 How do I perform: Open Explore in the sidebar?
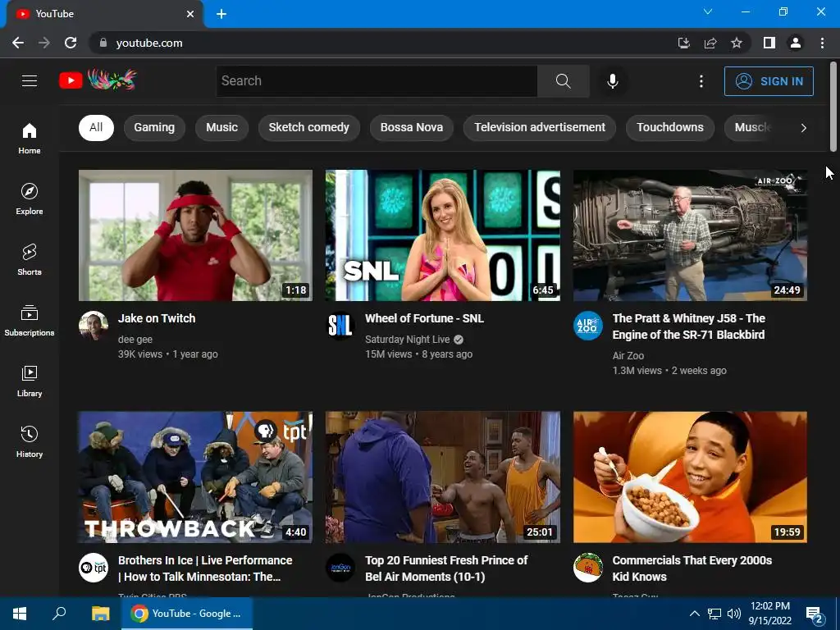pos(30,199)
